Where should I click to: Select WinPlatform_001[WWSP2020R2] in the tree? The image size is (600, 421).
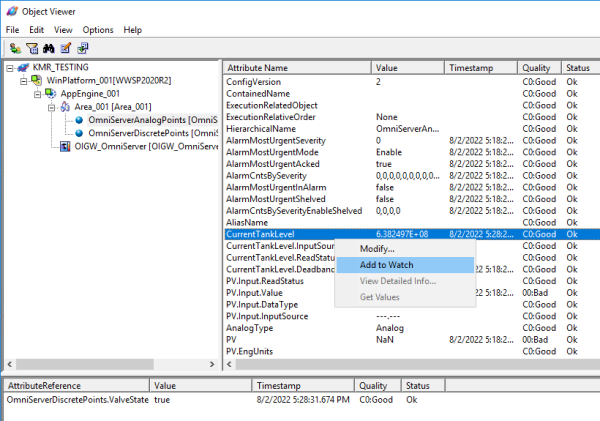[x=109, y=80]
